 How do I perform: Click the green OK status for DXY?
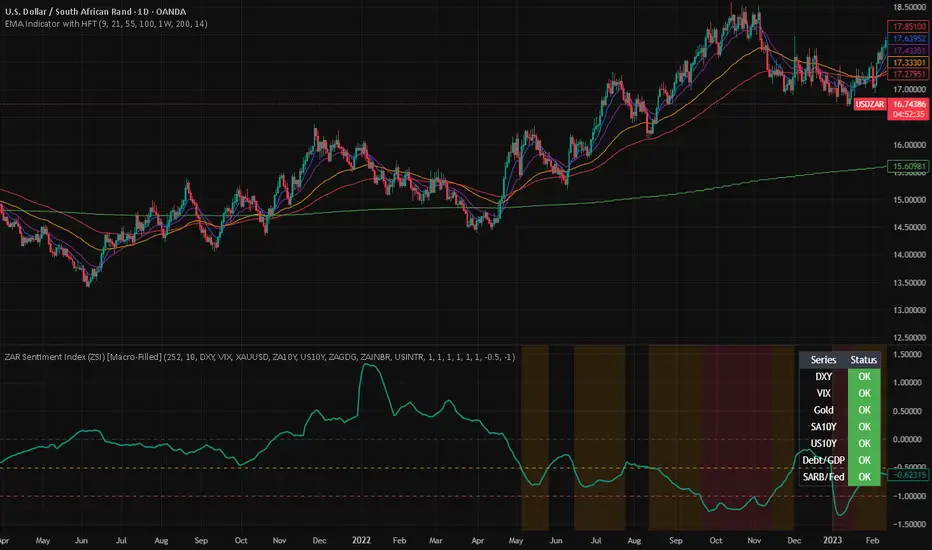[863, 376]
